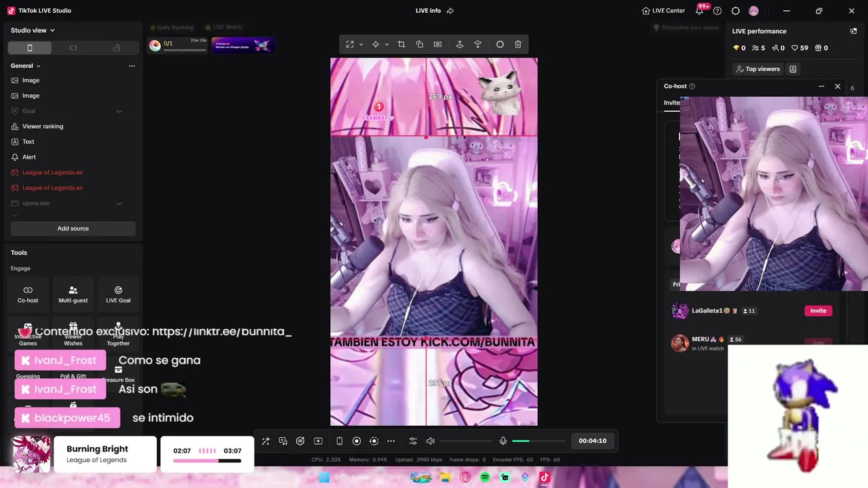Screen dimensions: 868x488
Task: Click the phone screen icon in bottom bar
Action: pos(339,441)
